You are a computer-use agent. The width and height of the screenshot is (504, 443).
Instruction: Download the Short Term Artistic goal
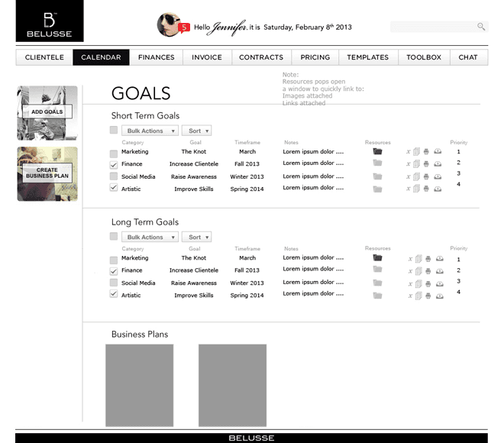[x=438, y=189]
